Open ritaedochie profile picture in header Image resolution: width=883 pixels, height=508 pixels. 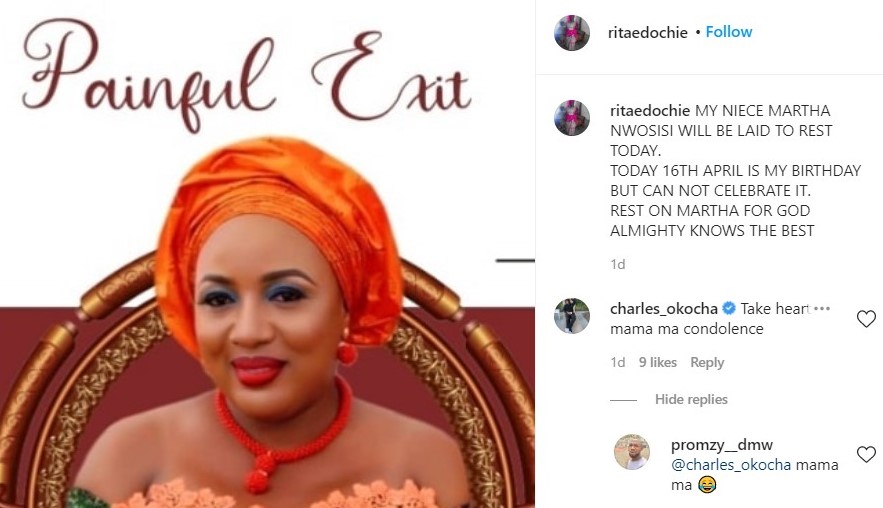tap(572, 33)
